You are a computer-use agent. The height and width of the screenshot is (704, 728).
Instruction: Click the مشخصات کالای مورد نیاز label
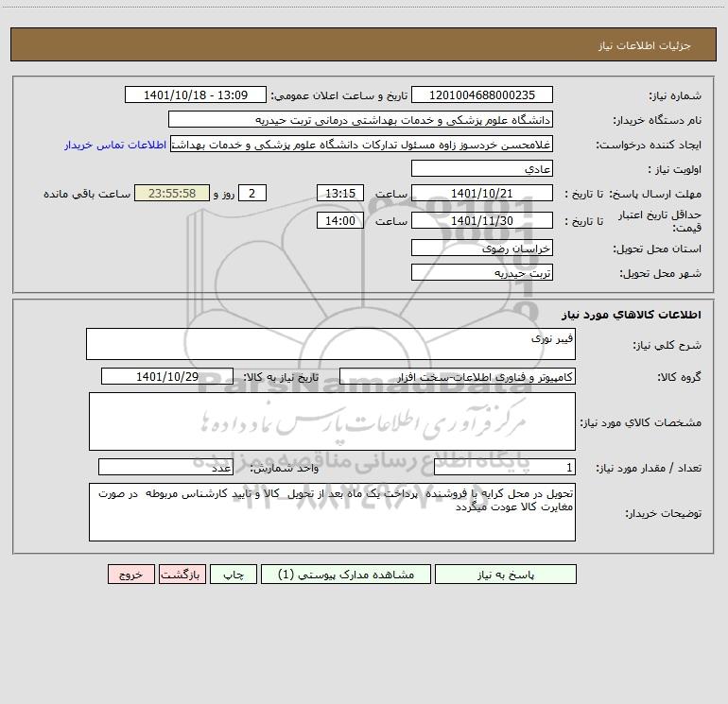(x=641, y=422)
